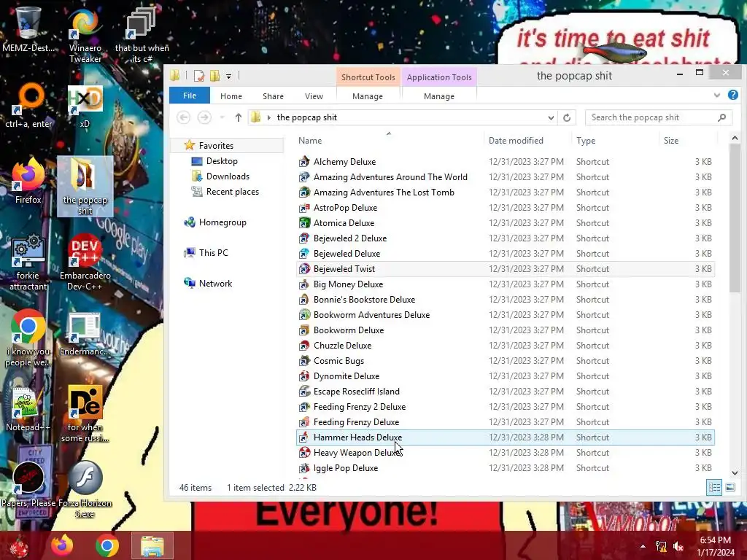Click the Up one level arrow
This screenshot has height=560, width=747.
point(239,117)
